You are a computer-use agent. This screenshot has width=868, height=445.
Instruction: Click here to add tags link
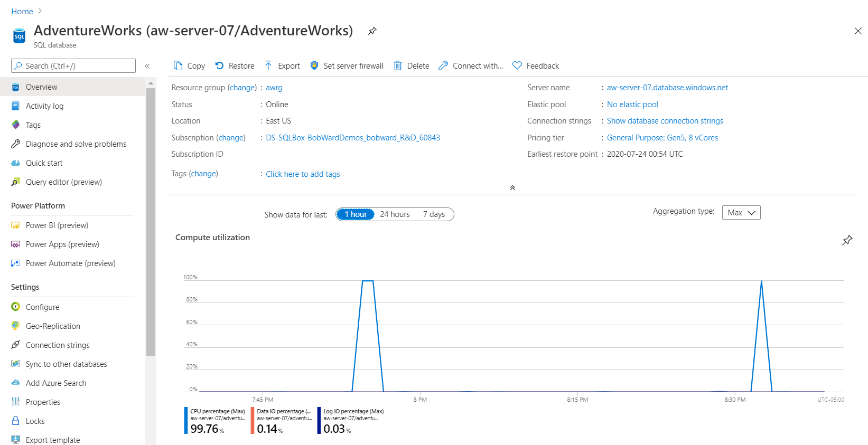pos(303,174)
